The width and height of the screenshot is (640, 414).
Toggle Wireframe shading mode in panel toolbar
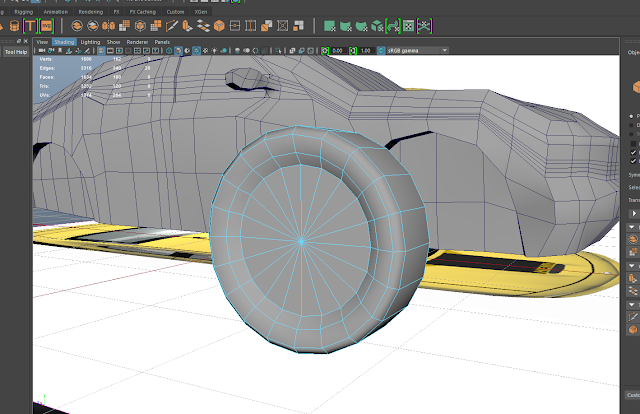coord(169,51)
